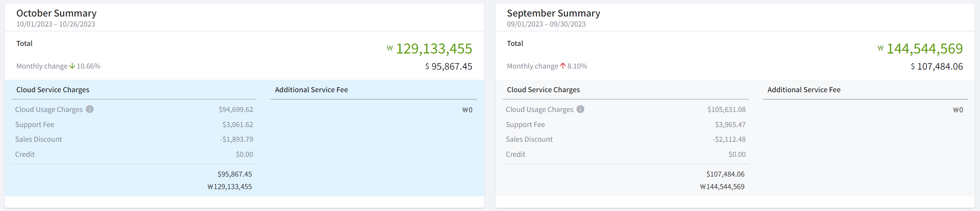
Task: Click the October date range 10/01/2023 – 10/26/2023
Action: click(x=56, y=24)
